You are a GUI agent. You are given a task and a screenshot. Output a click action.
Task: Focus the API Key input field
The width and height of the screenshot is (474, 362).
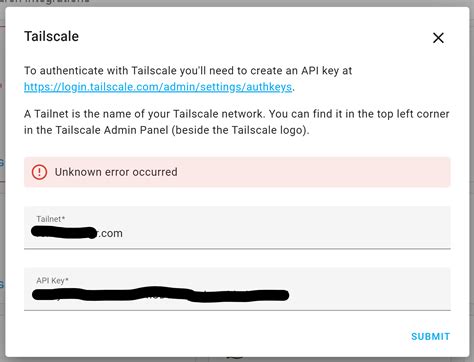pos(237,289)
